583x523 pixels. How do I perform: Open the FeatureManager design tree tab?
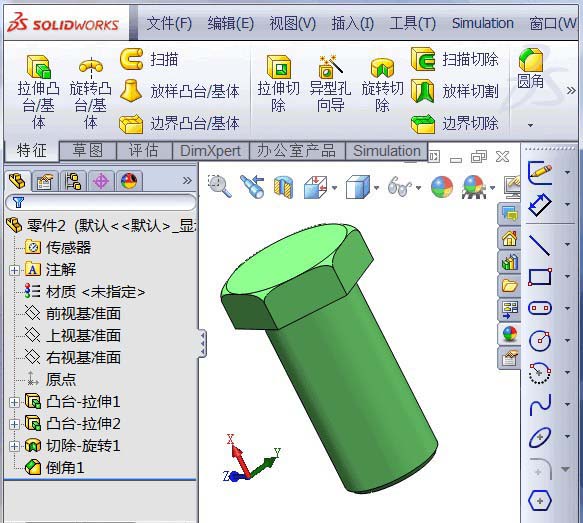coord(17,181)
